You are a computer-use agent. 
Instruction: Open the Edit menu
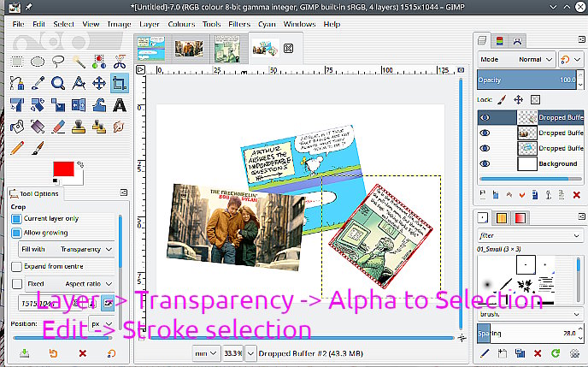click(38, 25)
